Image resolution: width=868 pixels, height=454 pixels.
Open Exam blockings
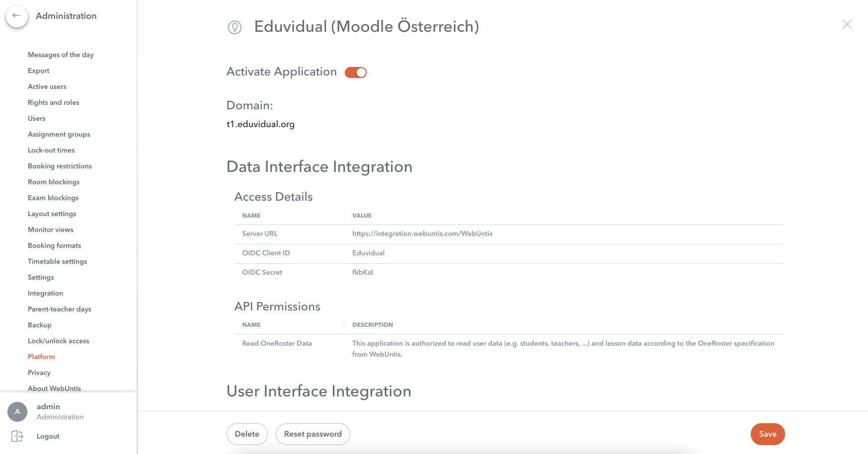(53, 198)
